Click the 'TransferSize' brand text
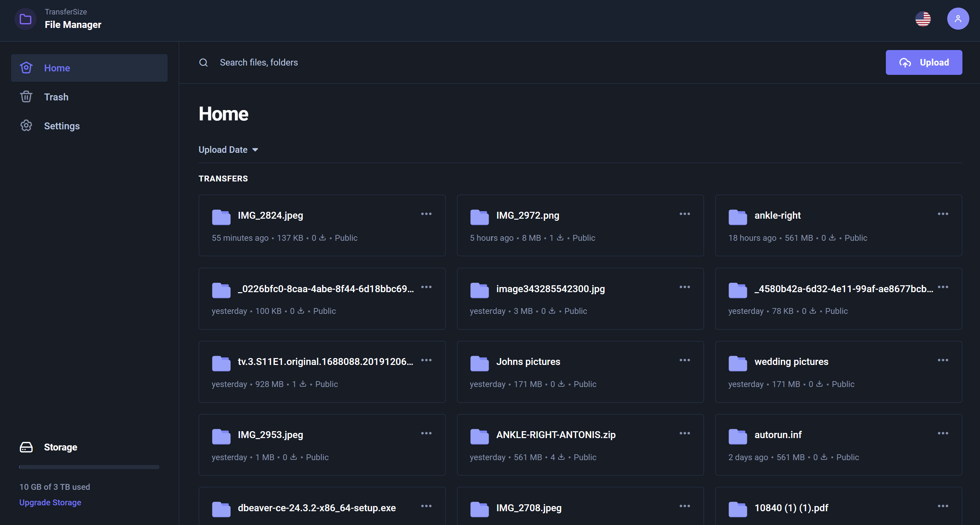Screen dimensions: 980x525 click(x=66, y=12)
